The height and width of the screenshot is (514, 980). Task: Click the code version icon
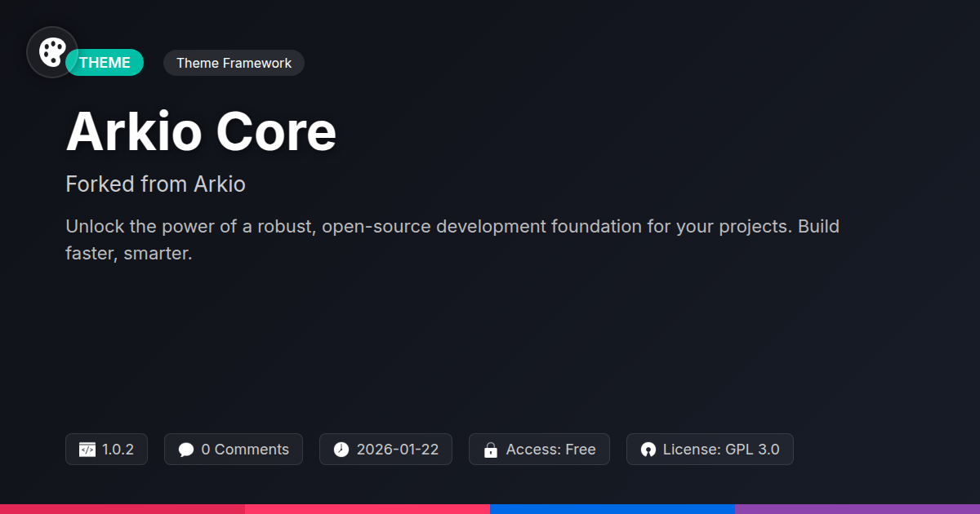click(87, 450)
